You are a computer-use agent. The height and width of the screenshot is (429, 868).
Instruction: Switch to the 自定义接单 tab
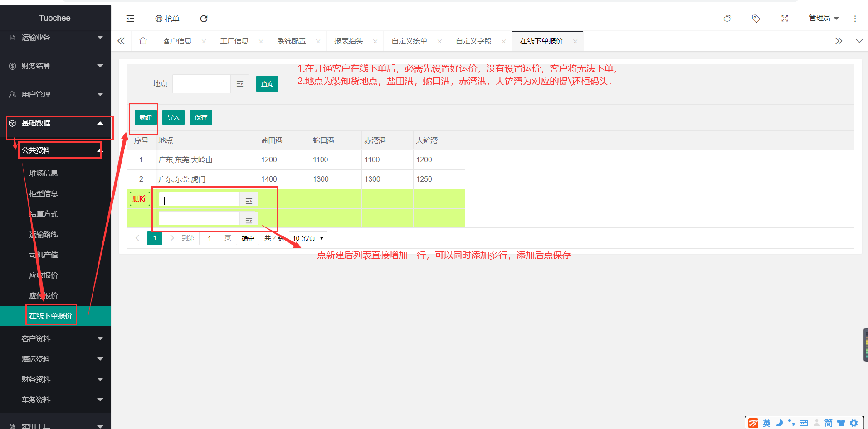click(x=409, y=41)
